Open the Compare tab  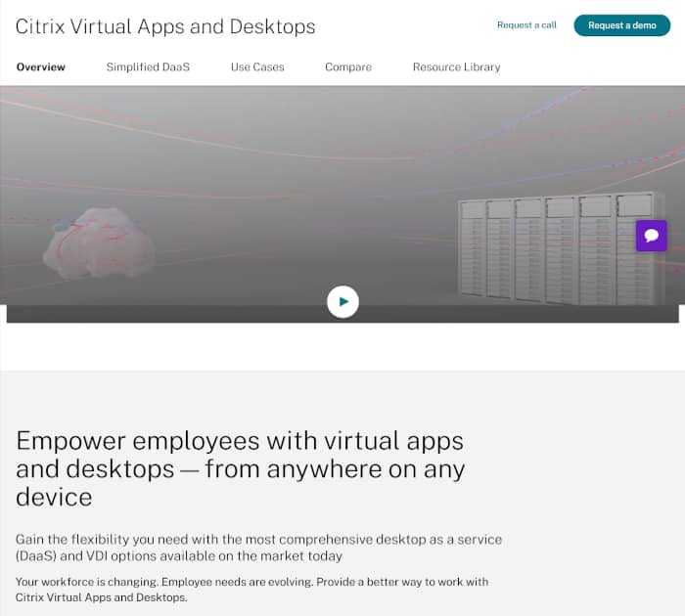coord(348,67)
